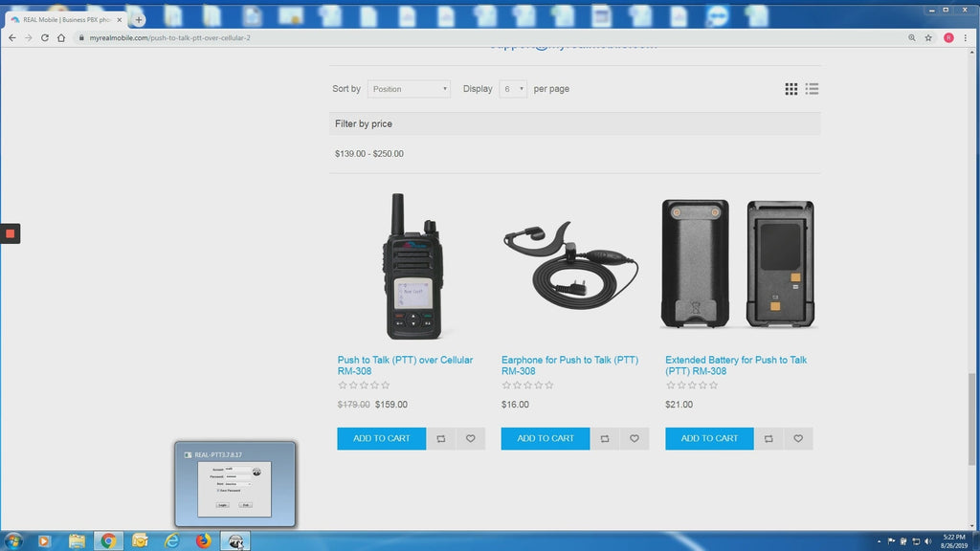Click the $159.00 sale price text

(391, 405)
